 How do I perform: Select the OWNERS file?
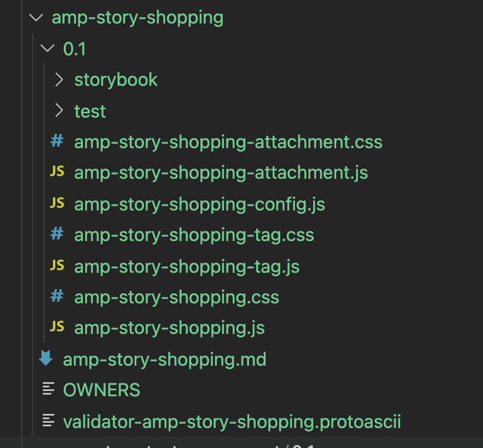pos(101,389)
